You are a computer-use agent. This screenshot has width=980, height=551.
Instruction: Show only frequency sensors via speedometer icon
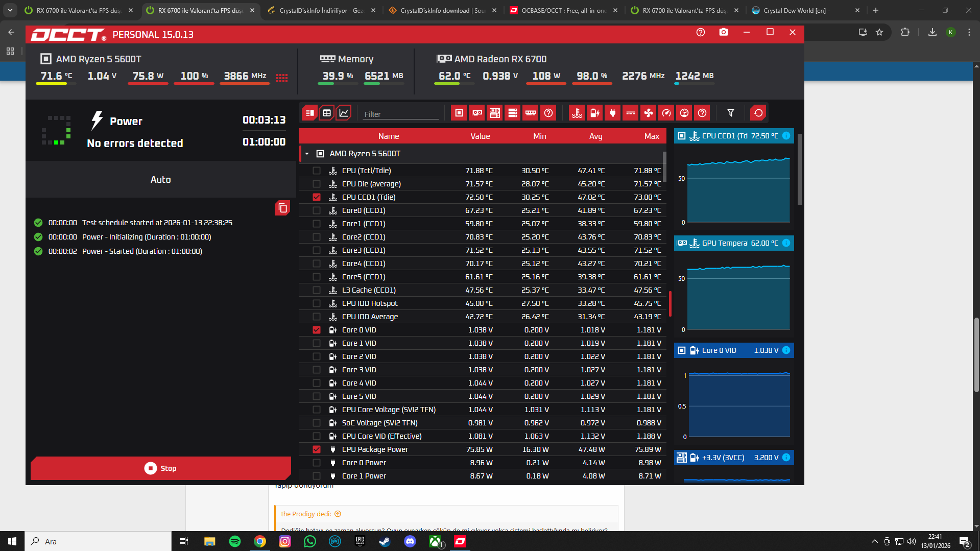[666, 113]
